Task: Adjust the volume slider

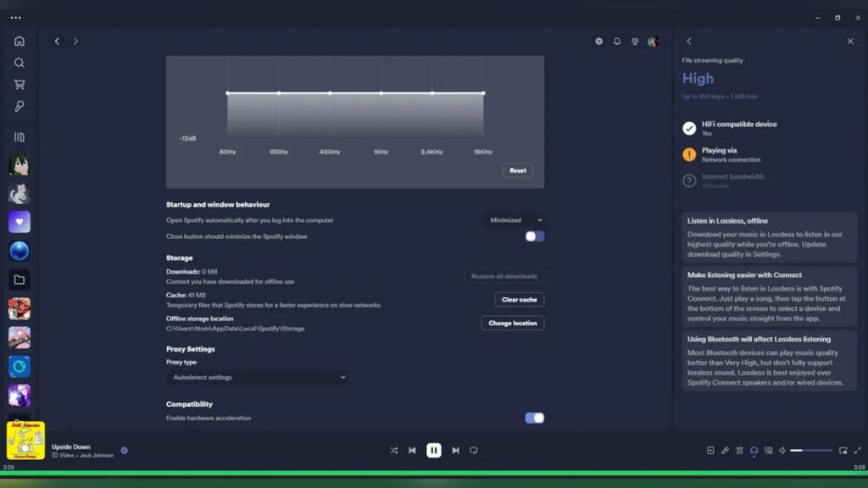Action: pos(811,451)
